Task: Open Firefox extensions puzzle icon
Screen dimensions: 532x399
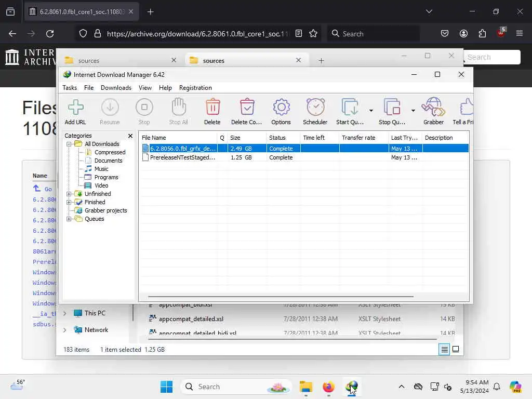Action: [482, 34]
